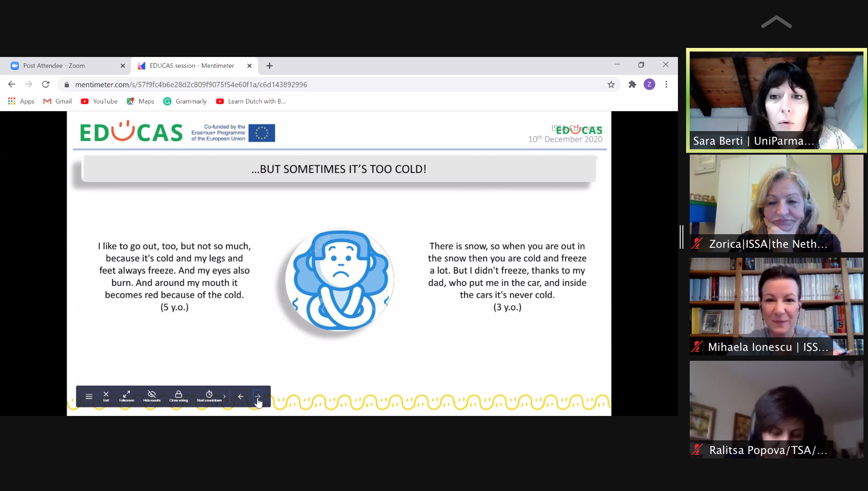The width and height of the screenshot is (868, 491).
Task: Toggle Close voting lock
Action: point(178,396)
